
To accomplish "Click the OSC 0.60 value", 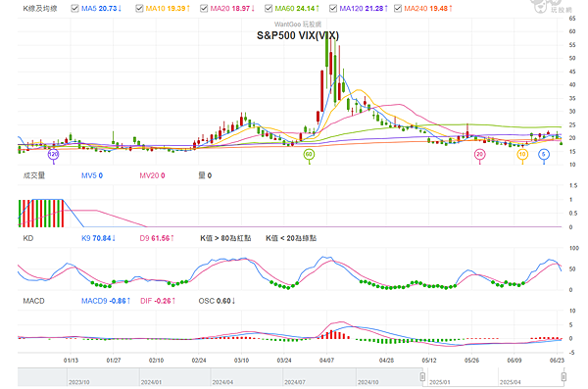I will pos(217,301).
